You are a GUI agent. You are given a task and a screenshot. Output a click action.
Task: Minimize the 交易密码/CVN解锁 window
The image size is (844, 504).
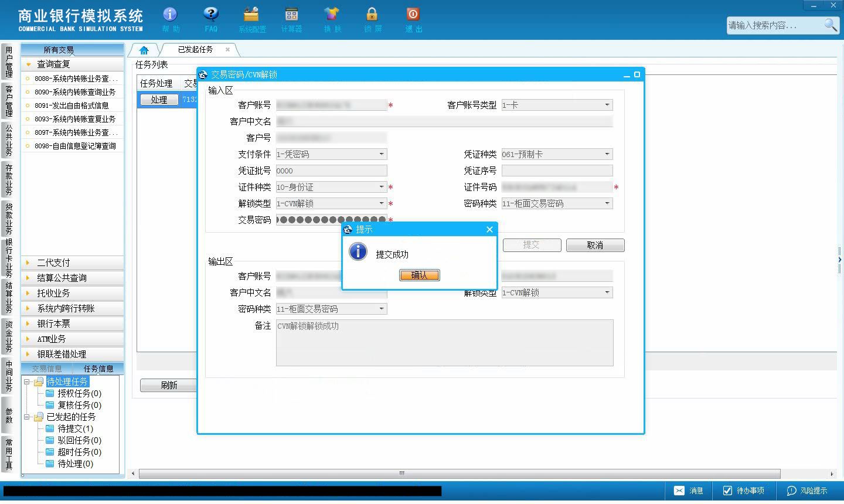tap(627, 75)
